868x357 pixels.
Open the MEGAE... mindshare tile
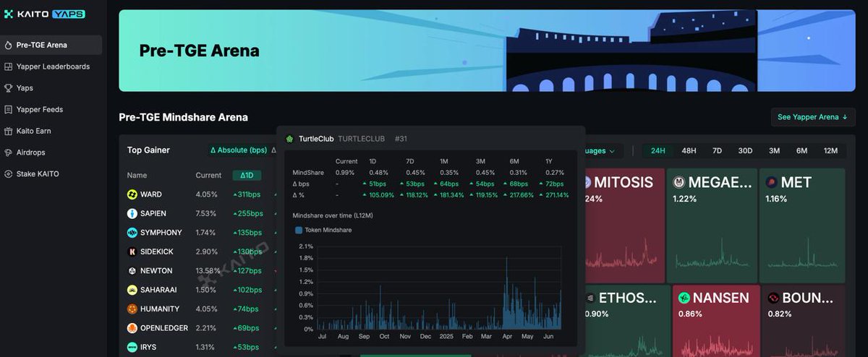(x=712, y=225)
